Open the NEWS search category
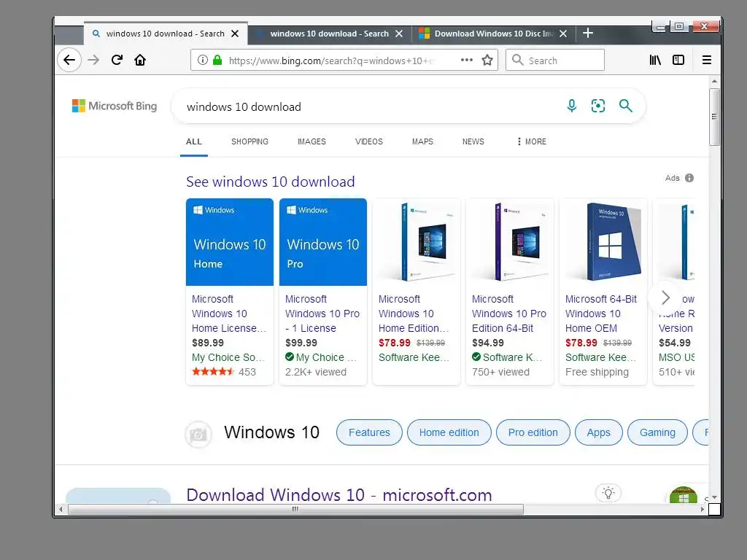The image size is (747, 560). (x=473, y=141)
